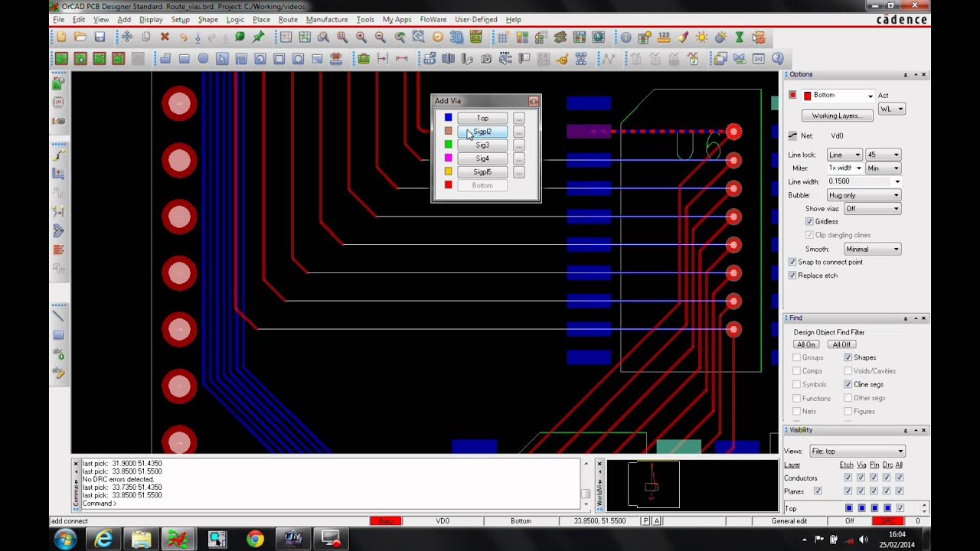The height and width of the screenshot is (551, 980).
Task: Open the Route menu
Action: pyautogui.click(x=288, y=19)
